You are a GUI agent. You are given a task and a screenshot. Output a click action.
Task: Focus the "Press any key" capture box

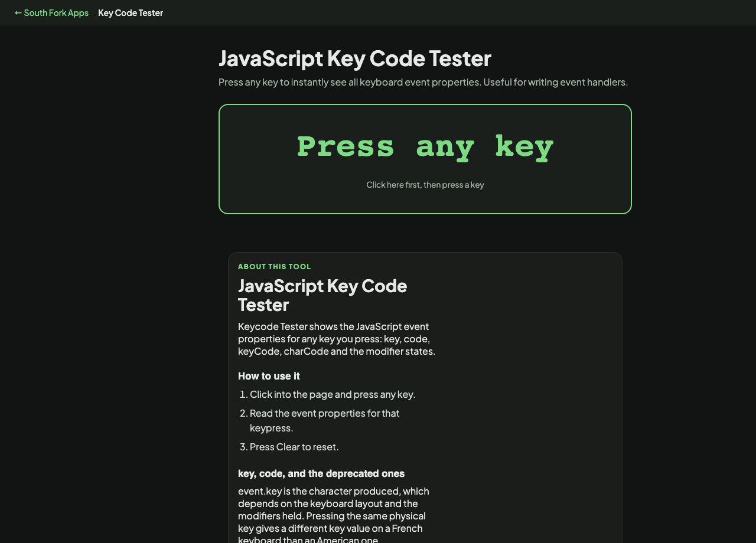(425, 159)
